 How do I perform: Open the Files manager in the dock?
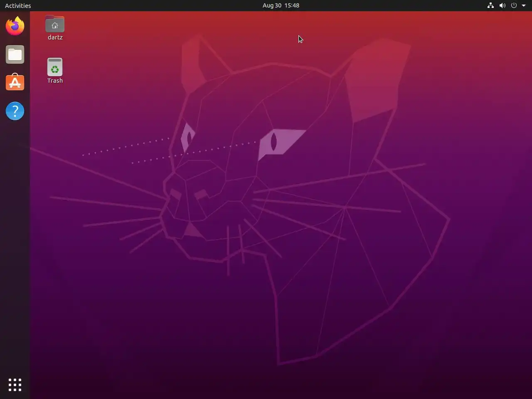[15, 54]
